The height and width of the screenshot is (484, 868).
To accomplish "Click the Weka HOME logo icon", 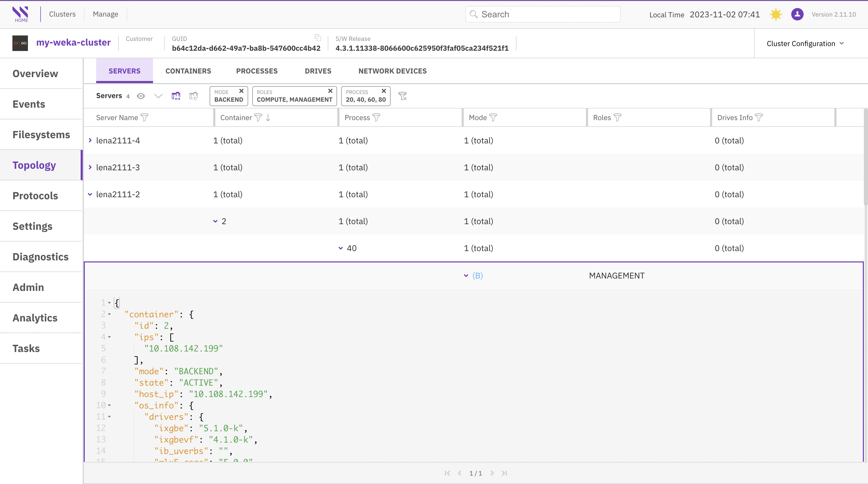I will (21, 14).
